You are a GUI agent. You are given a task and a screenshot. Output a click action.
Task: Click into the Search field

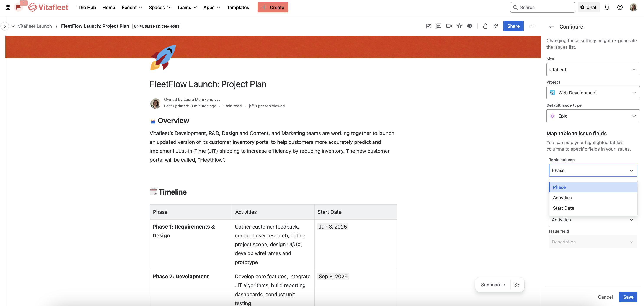click(x=542, y=7)
